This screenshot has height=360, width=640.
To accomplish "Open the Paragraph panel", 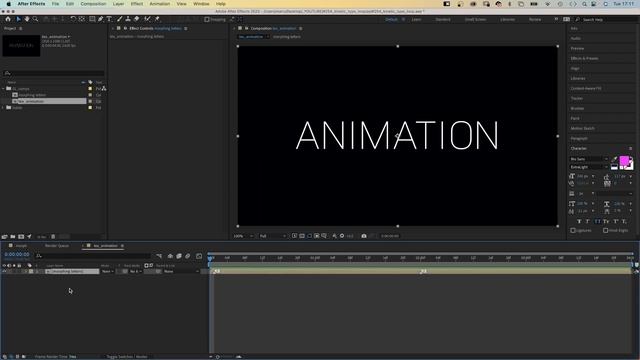I will pyautogui.click(x=579, y=138).
